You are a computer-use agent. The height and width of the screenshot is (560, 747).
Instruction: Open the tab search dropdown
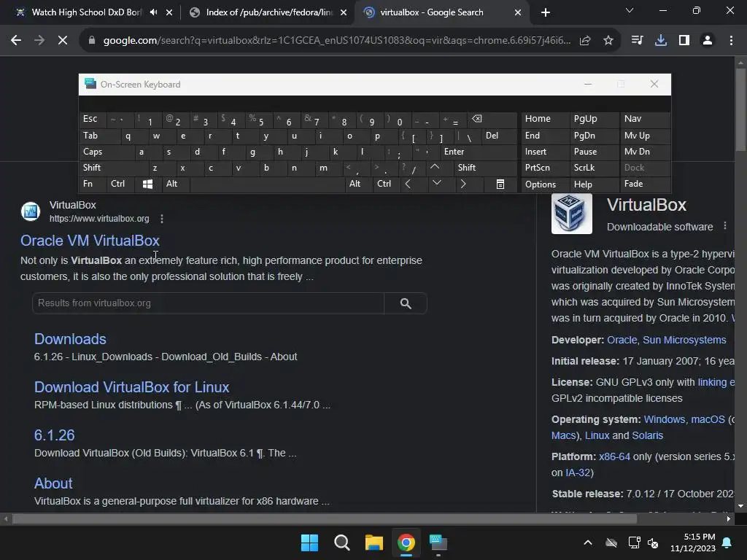click(630, 10)
